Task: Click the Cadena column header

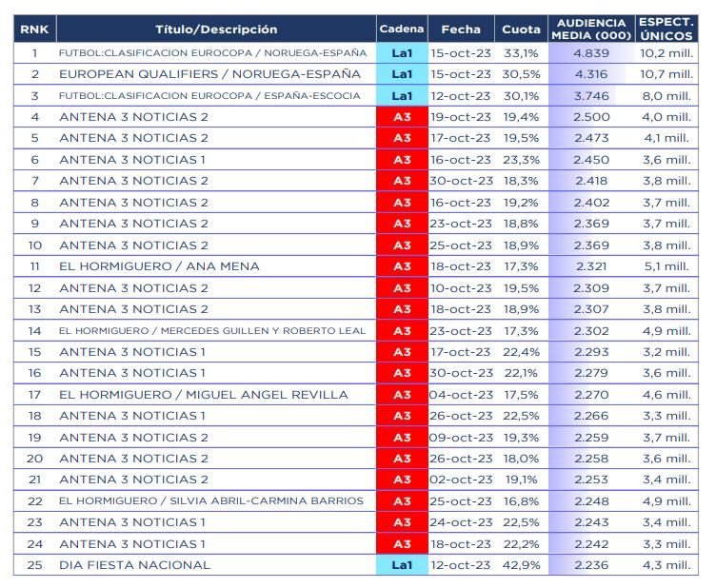Action: tap(402, 29)
